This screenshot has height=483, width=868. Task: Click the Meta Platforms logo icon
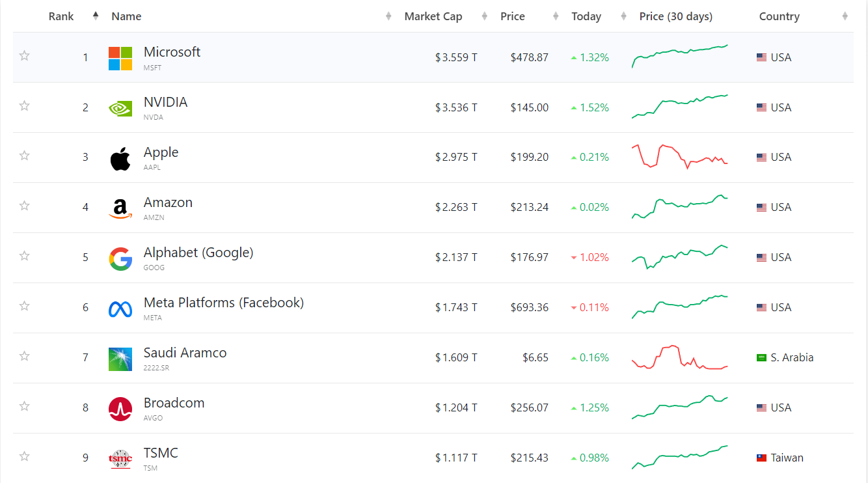(x=120, y=309)
